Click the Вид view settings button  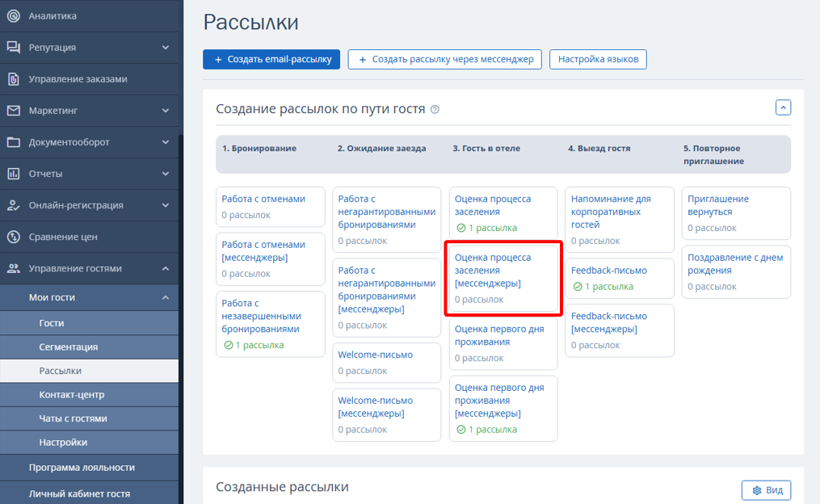[x=766, y=490]
